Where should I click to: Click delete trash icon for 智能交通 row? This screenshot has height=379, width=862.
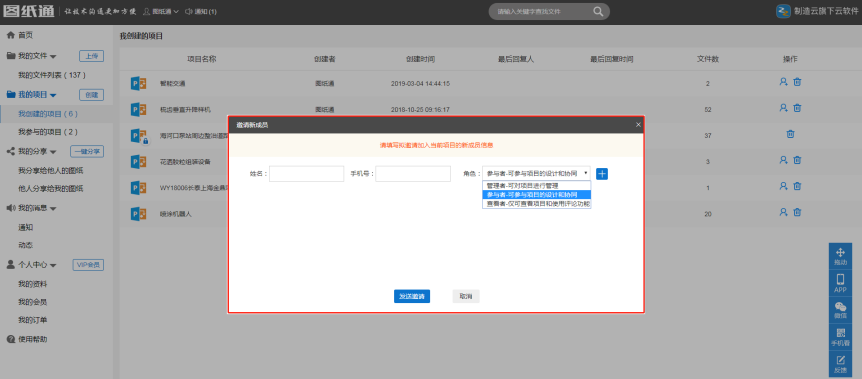797,81
